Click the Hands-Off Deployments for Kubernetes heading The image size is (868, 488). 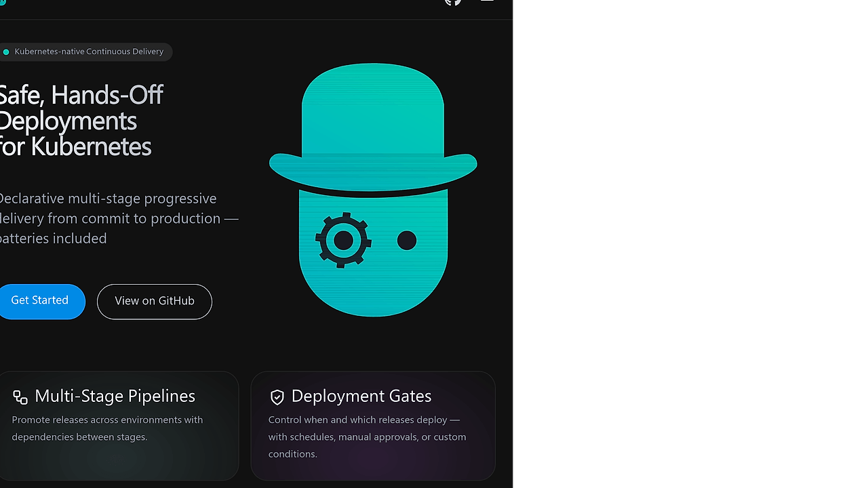81,120
